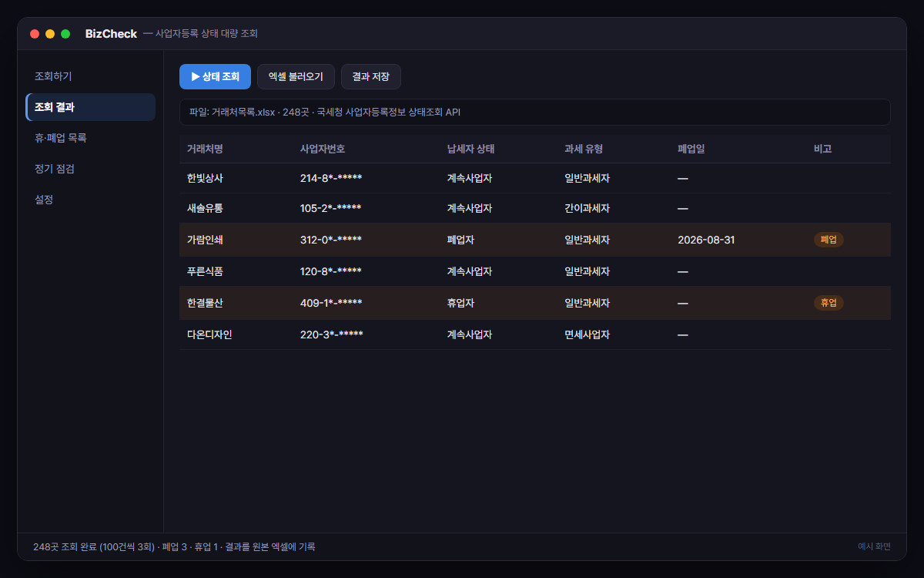Click business number 409-1*-*****
The height and width of the screenshot is (578, 924).
click(x=331, y=303)
